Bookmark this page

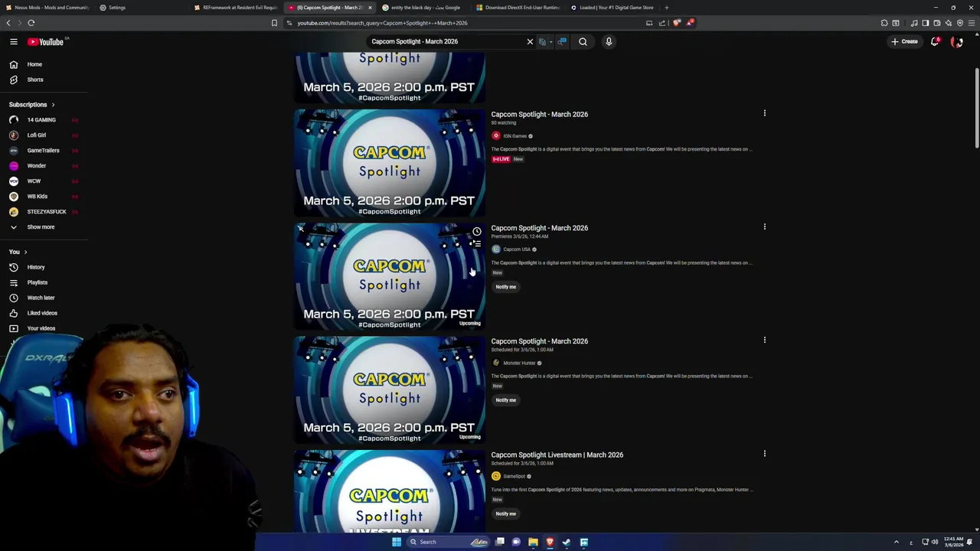tap(274, 23)
